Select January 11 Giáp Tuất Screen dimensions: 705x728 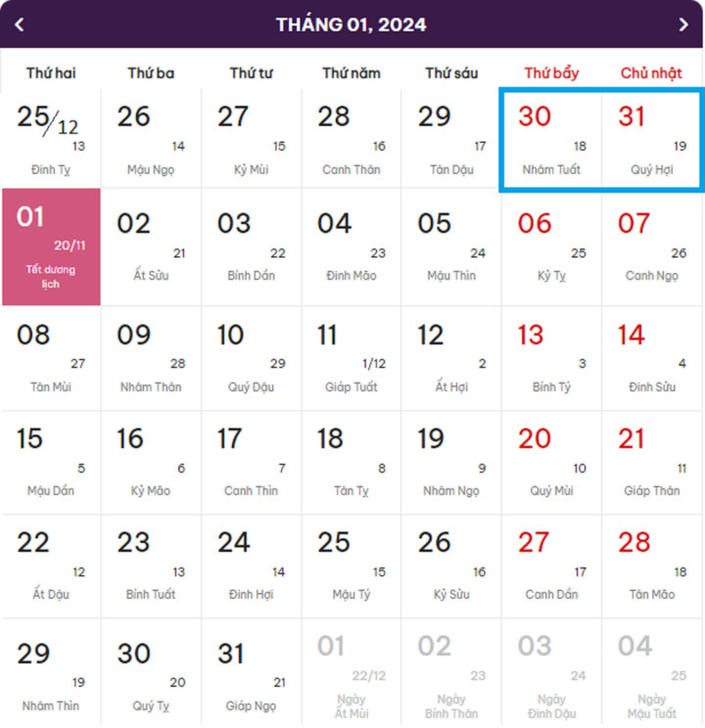pos(352,358)
